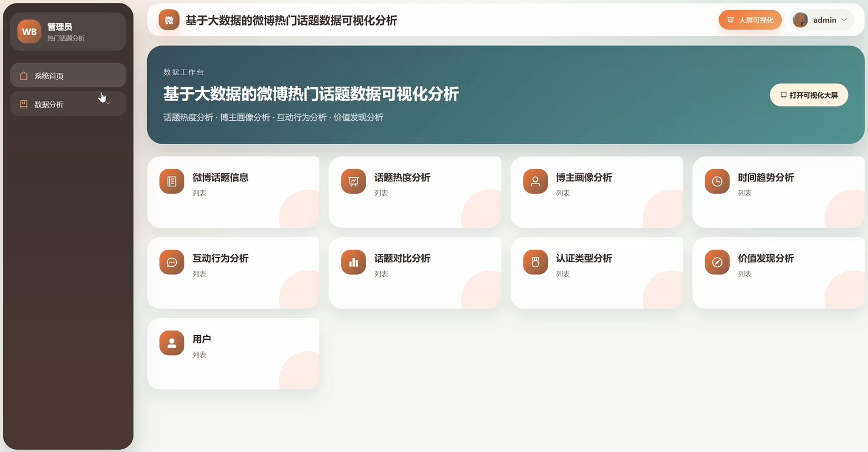The width and height of the screenshot is (868, 452).
Task: Click the admin avatar picture
Action: tap(800, 20)
